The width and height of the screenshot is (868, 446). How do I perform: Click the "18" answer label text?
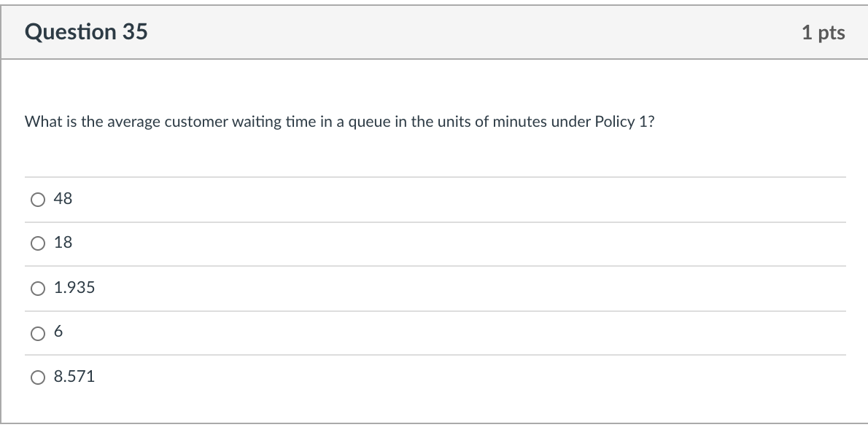tap(63, 243)
